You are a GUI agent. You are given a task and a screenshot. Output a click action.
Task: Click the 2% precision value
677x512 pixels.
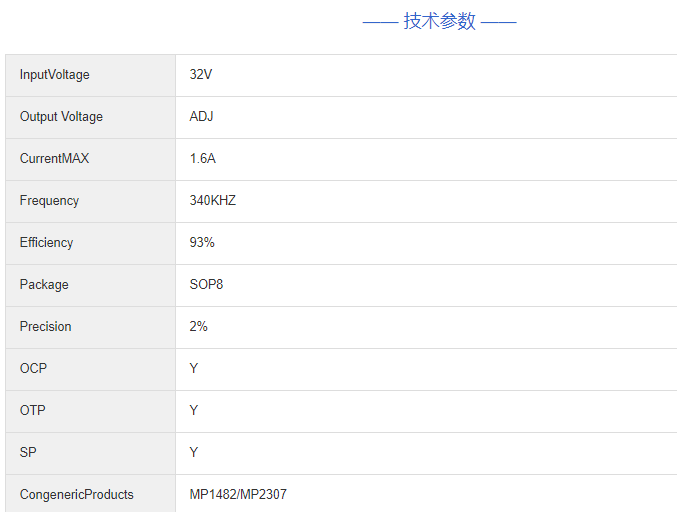coord(199,327)
